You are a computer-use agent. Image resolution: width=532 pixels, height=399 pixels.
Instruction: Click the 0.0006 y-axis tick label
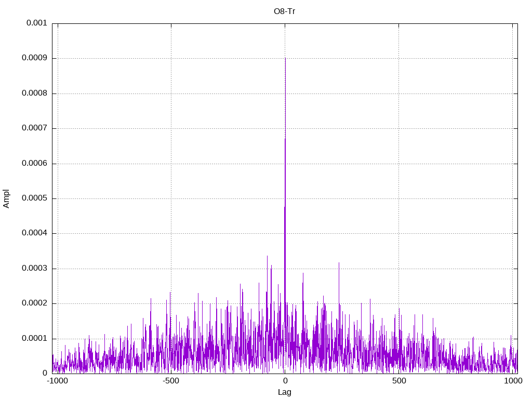[35, 163]
